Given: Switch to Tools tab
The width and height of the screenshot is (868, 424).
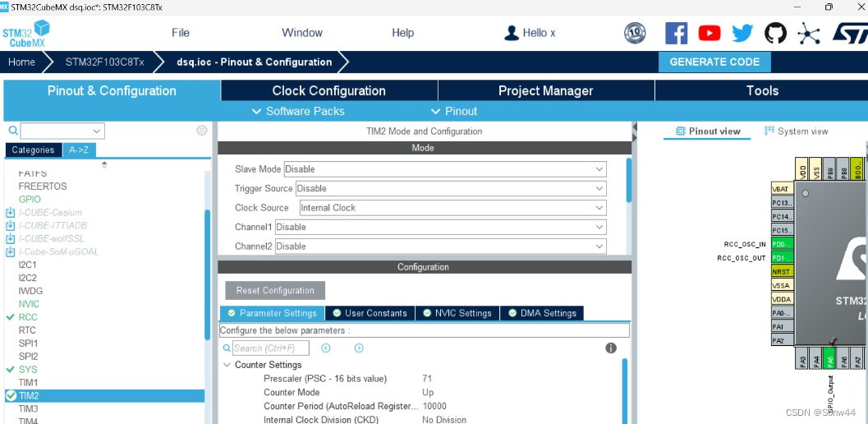Looking at the screenshot, I should [762, 91].
